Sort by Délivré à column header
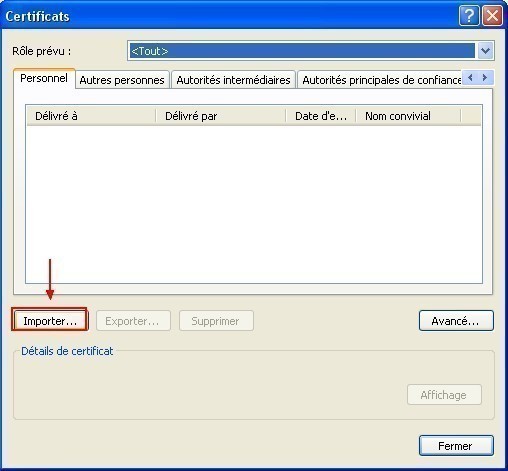This screenshot has height=471, width=508. 91,116
